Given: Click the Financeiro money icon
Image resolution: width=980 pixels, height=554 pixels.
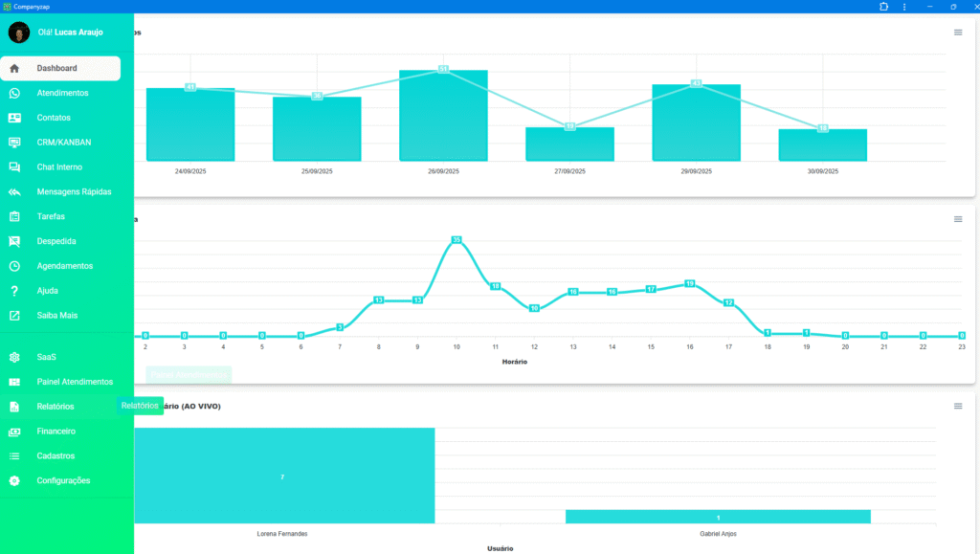Looking at the screenshot, I should coord(14,432).
